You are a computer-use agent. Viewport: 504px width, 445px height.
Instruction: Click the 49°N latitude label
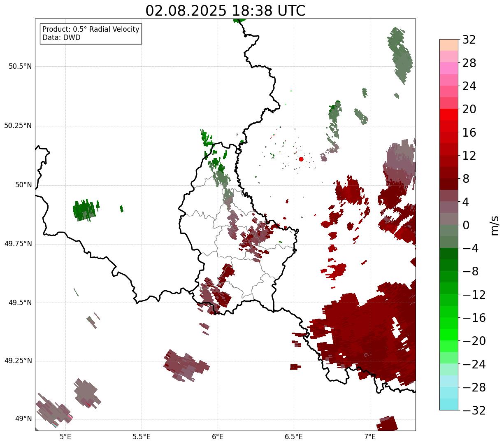click(23, 419)
